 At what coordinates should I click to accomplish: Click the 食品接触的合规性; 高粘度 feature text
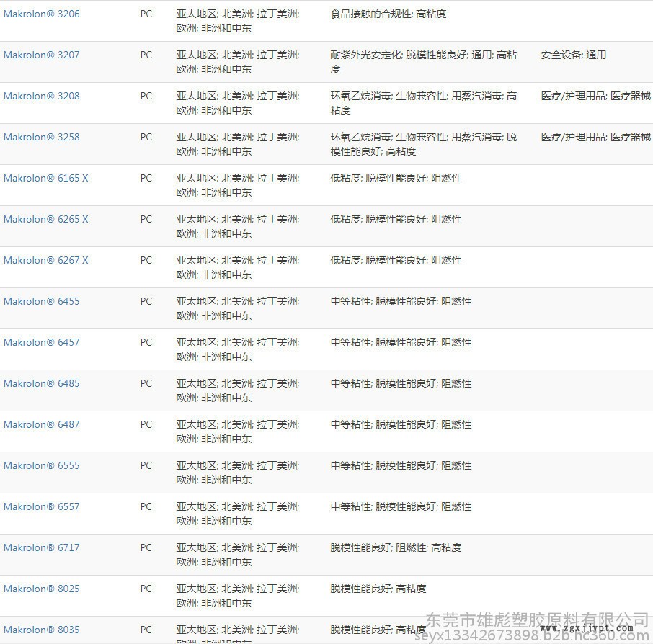click(x=388, y=14)
